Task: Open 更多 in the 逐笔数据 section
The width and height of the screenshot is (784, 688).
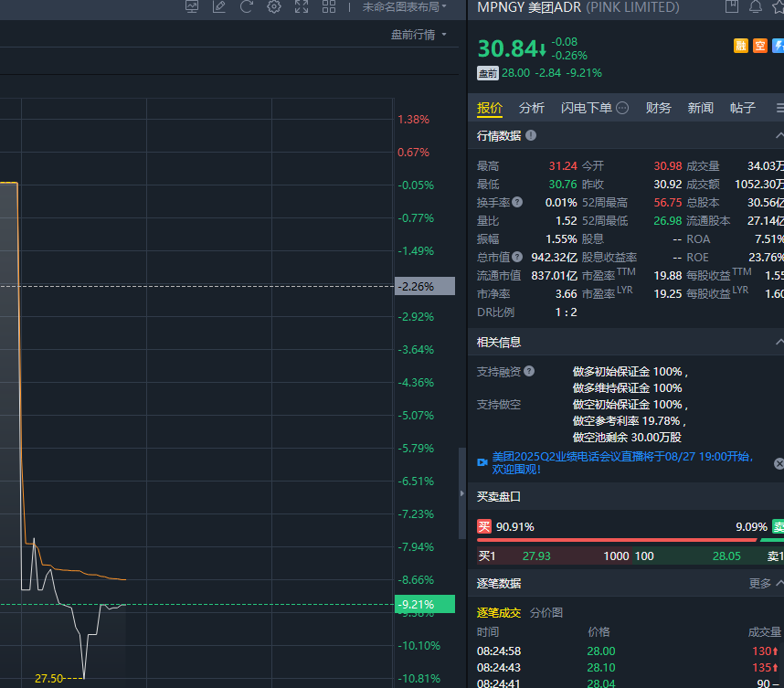Action: (759, 584)
